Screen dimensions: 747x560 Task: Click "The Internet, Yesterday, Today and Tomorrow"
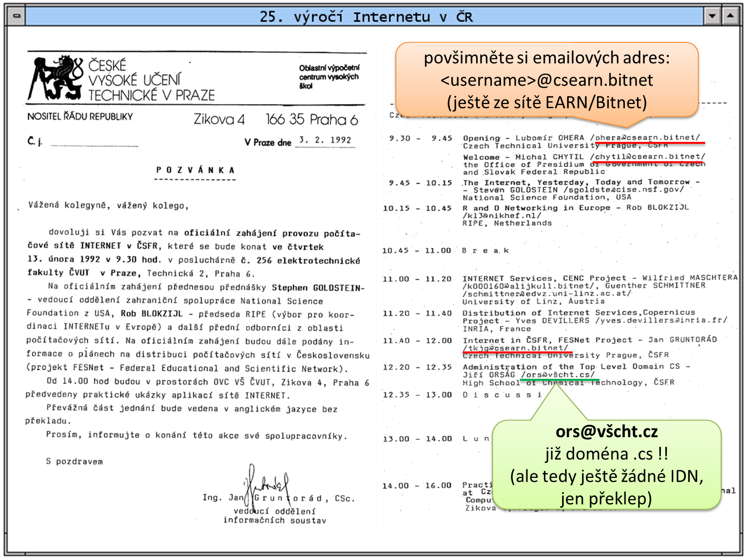(577, 182)
